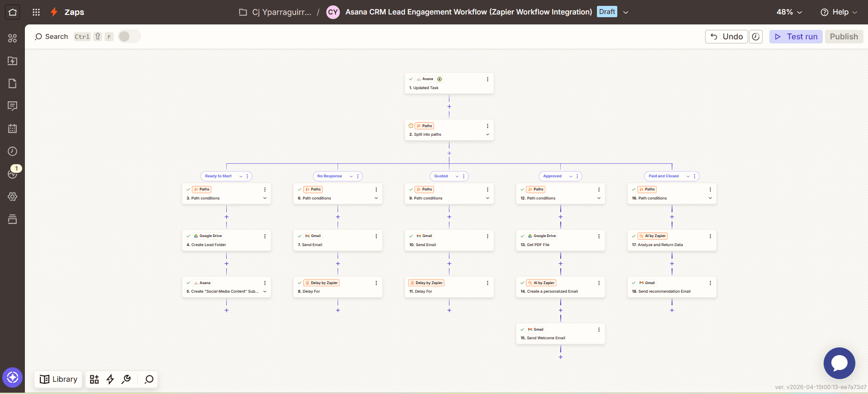Open the Approved path dropdown

[571, 176]
